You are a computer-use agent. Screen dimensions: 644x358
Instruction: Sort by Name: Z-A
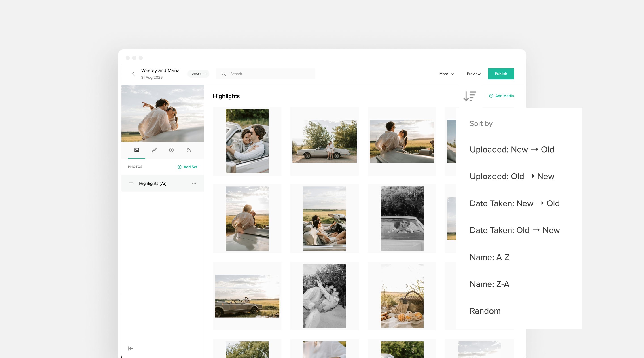(489, 284)
